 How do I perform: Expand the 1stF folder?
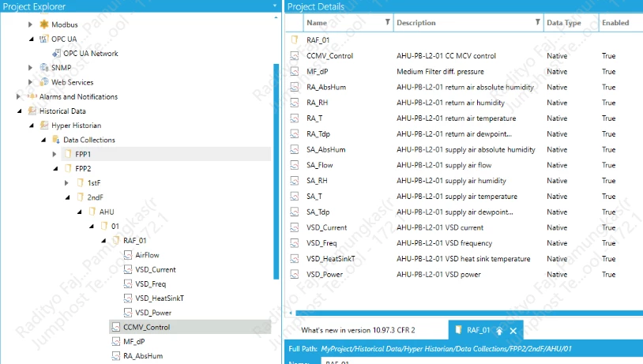(x=66, y=183)
